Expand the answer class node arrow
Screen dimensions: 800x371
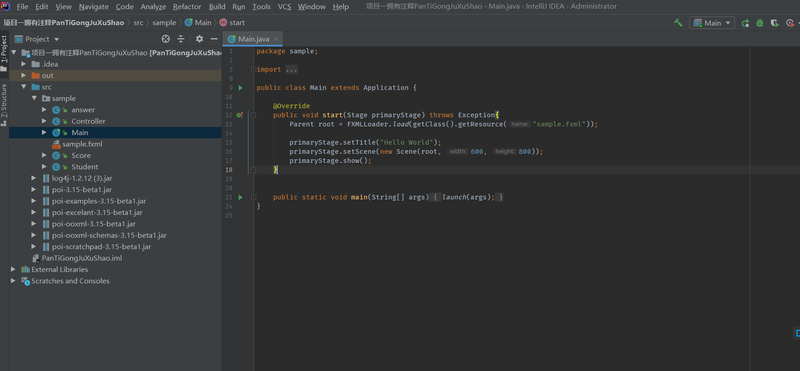(44, 110)
